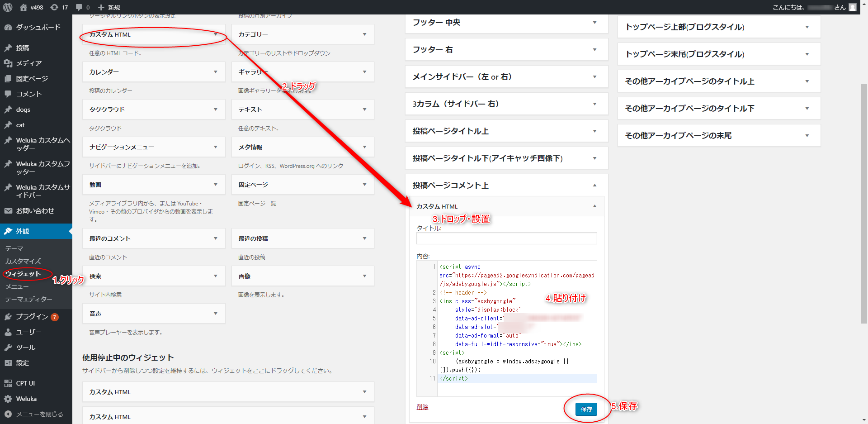
Task: Expand the タグクラウド widget arrow
Action: point(216,110)
